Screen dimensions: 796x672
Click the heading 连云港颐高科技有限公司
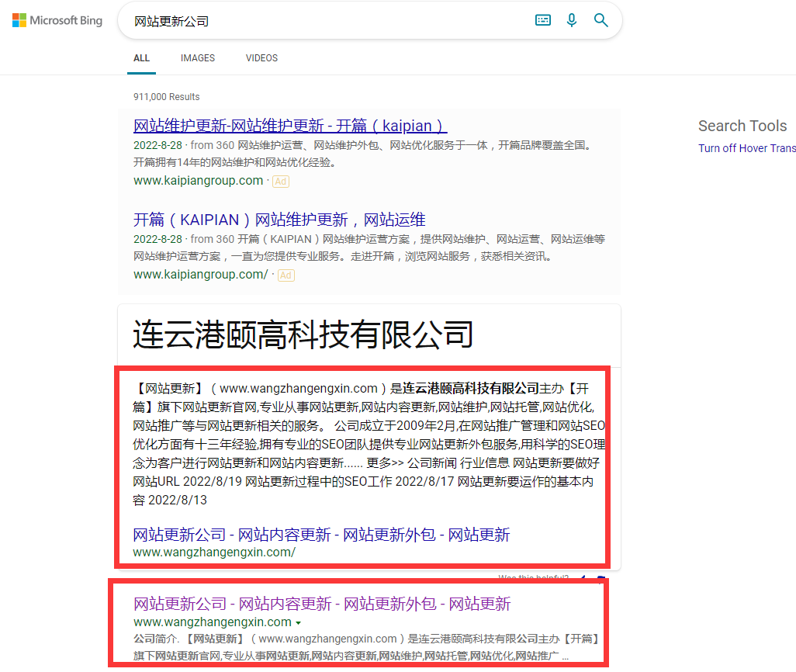tap(303, 334)
